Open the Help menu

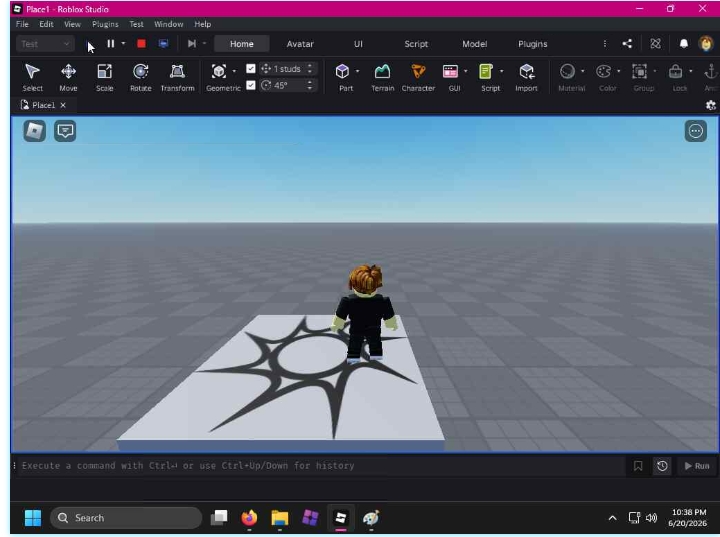click(x=202, y=24)
